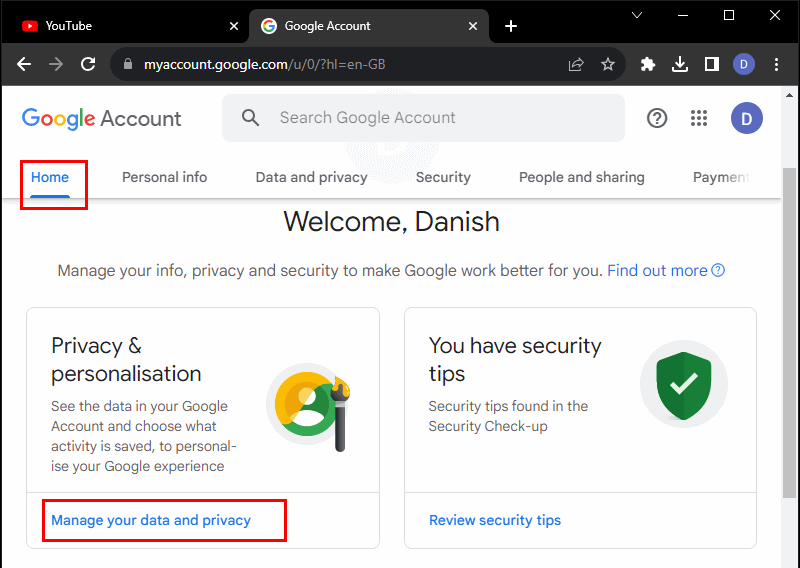Screen dimensions: 800x568
Task: Open the Chrome downloads icon
Action: (680, 65)
